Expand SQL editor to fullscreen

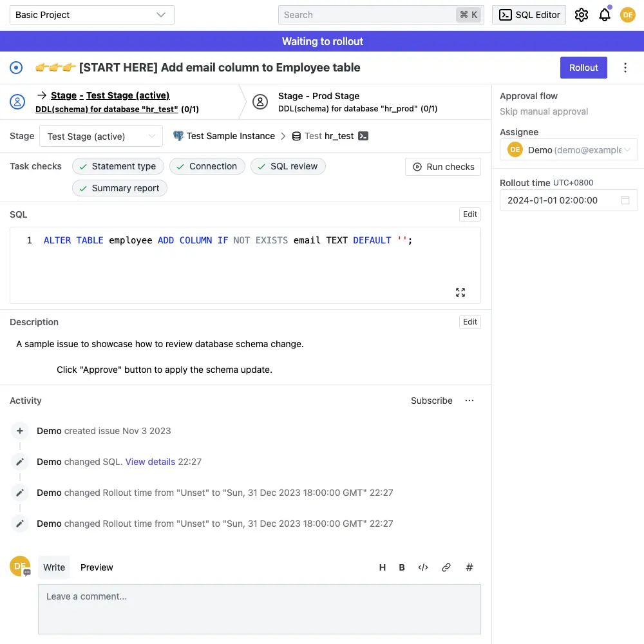[460, 292]
